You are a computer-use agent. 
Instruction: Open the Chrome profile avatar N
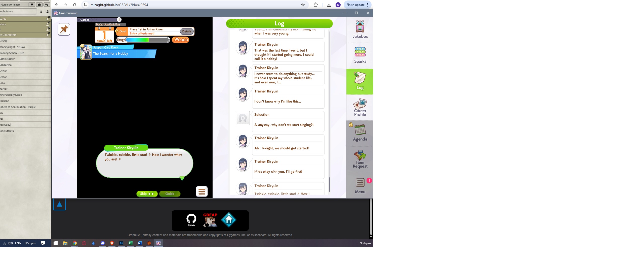pyautogui.click(x=338, y=5)
